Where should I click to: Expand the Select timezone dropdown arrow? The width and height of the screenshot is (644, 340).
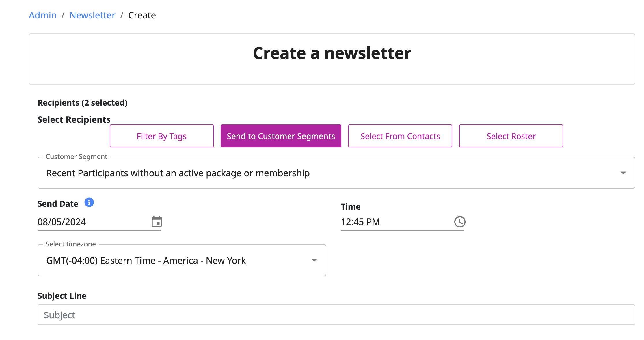click(x=314, y=260)
